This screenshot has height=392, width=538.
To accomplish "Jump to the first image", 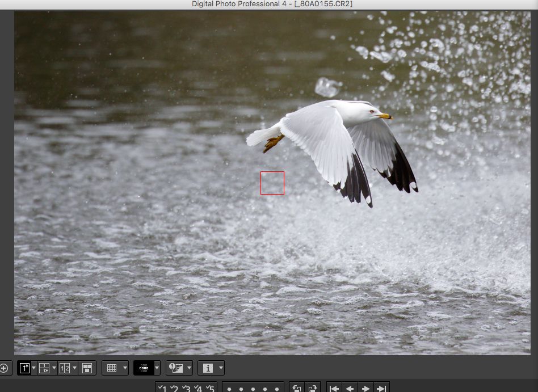I will pos(334,389).
